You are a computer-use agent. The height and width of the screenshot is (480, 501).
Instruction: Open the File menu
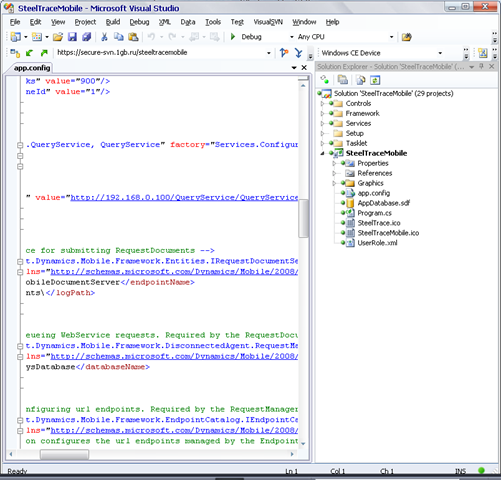click(x=15, y=22)
